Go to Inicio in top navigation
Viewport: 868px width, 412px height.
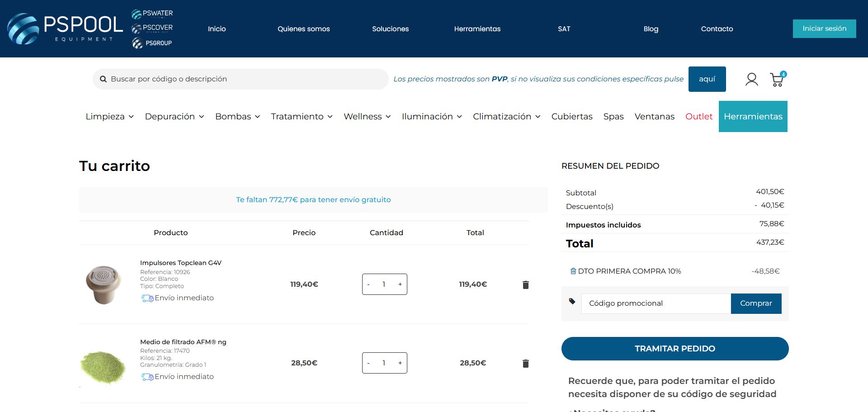pos(217,29)
